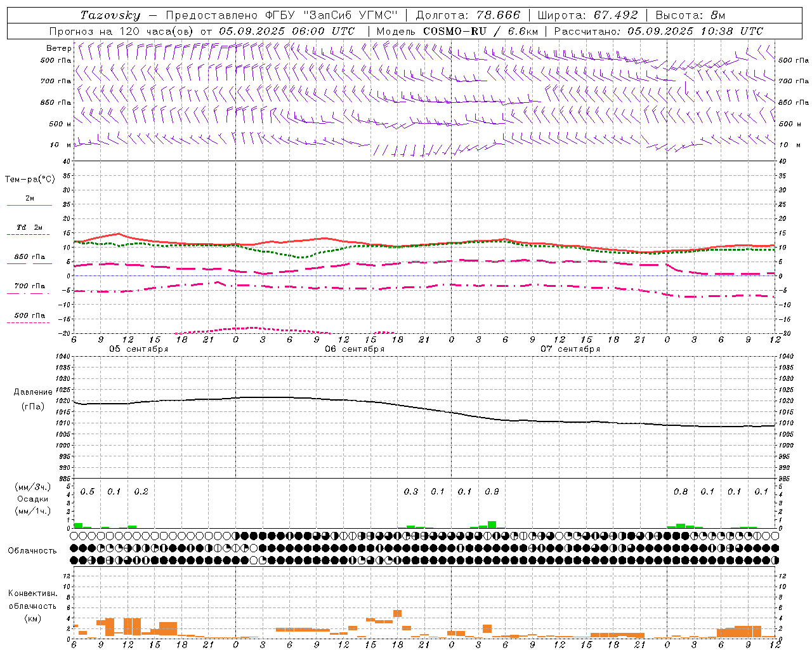The image size is (812, 650).
Task: Click the 500 гПа temperature legend entry
Action: [x=30, y=315]
